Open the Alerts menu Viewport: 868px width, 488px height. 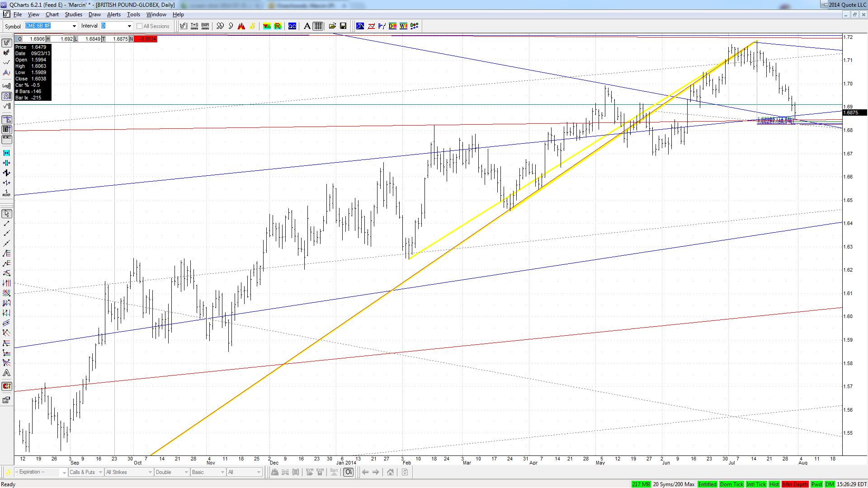coord(113,14)
